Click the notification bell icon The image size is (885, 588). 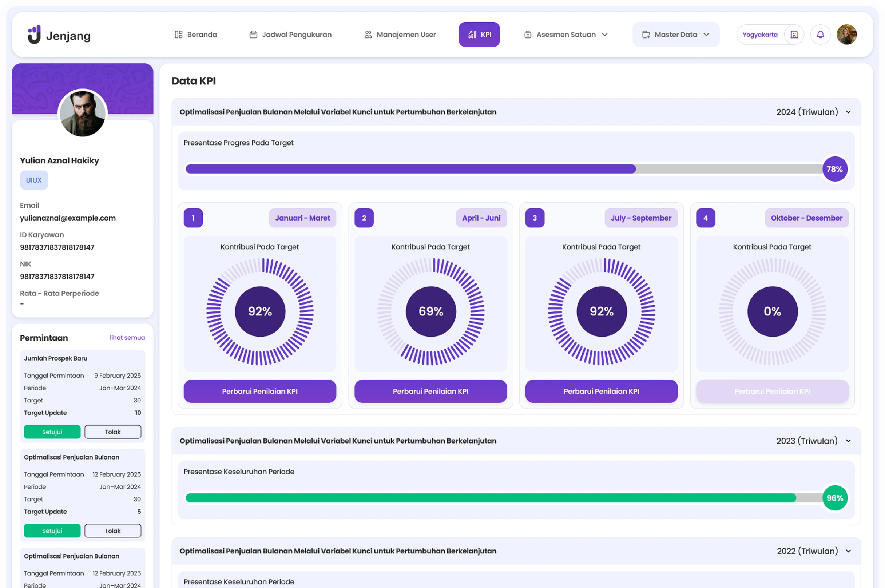[x=820, y=35]
